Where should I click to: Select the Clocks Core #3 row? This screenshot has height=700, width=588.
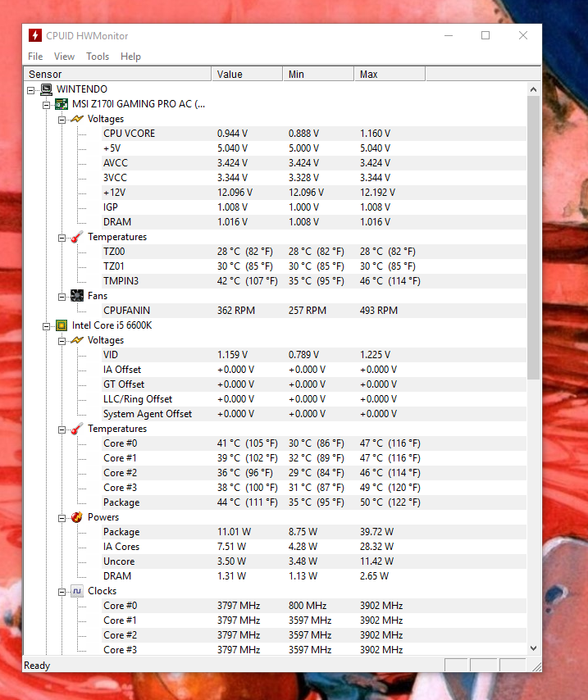tap(314, 649)
